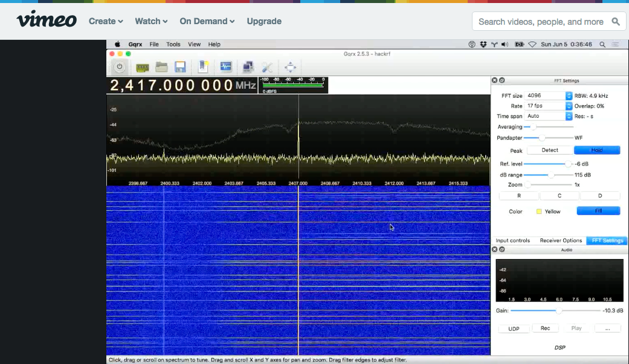Image resolution: width=629 pixels, height=364 pixels.
Task: Click the 2412.000 frequency axis label
Action: (x=394, y=183)
